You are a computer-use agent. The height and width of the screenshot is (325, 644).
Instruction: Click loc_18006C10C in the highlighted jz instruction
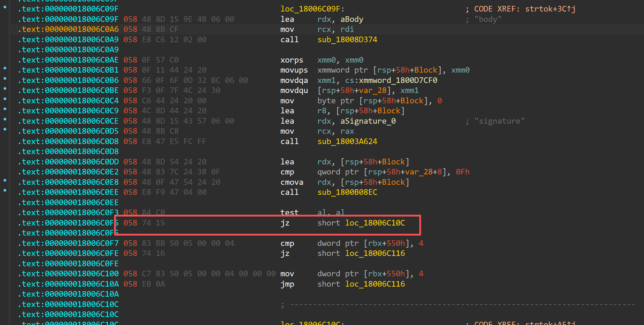pyautogui.click(x=375, y=223)
